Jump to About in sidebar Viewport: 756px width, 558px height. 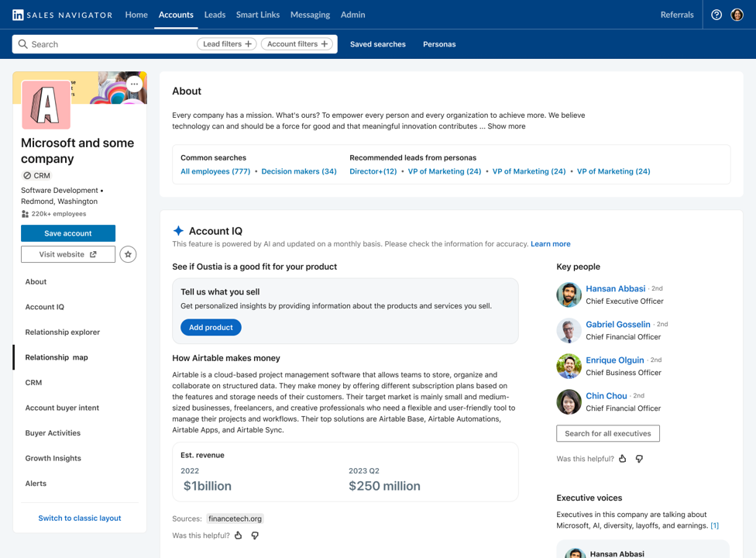[36, 281]
